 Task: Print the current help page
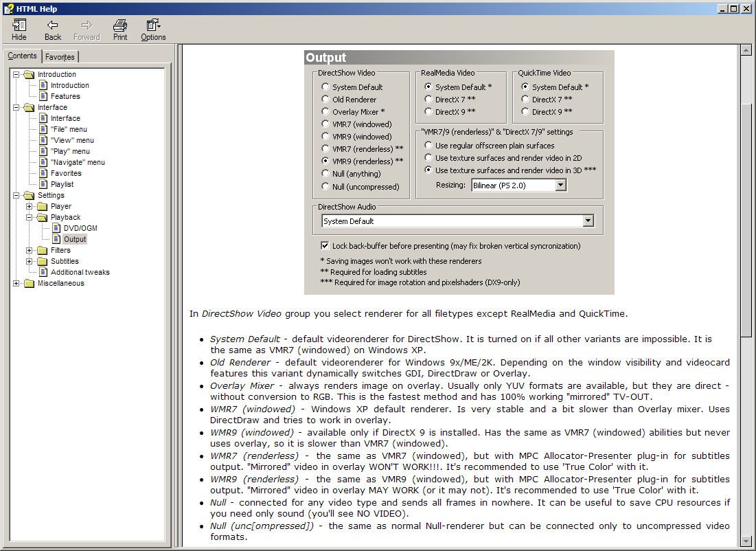coord(120,26)
